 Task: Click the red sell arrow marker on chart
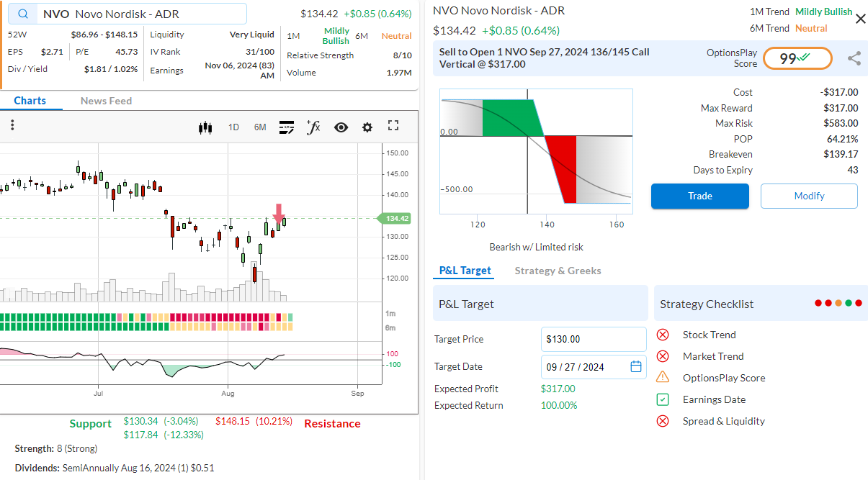(279, 212)
